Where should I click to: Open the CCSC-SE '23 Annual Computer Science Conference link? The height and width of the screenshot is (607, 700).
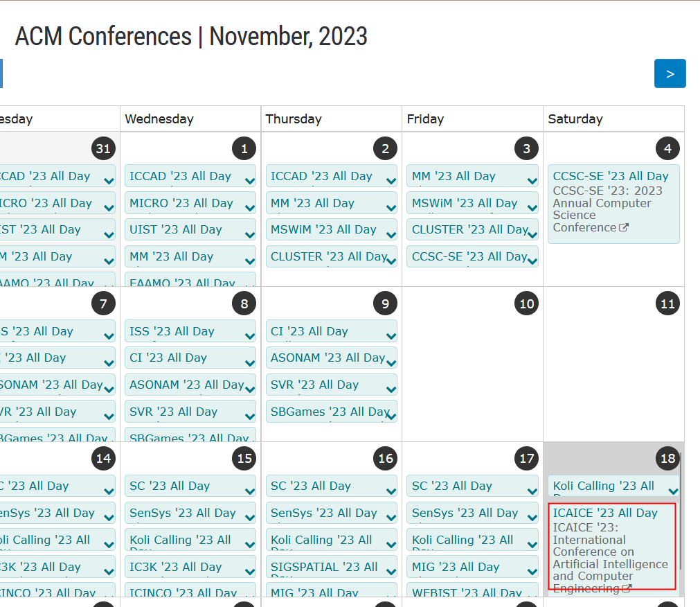608,209
